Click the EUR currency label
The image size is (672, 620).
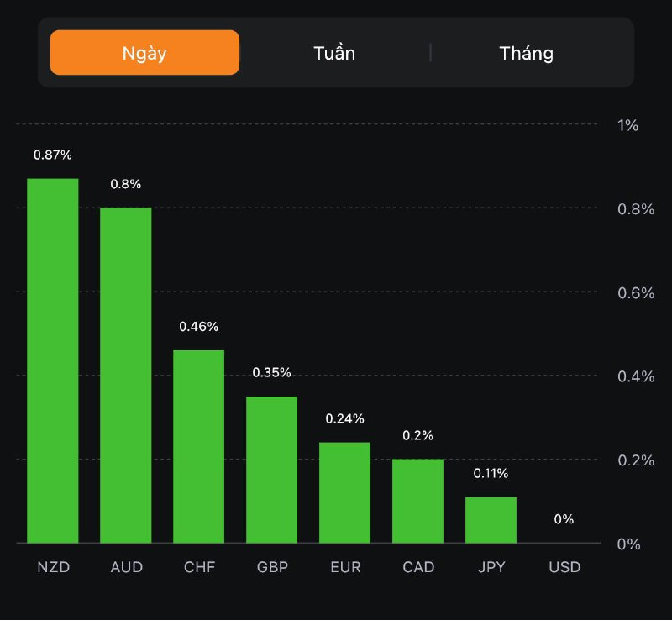point(345,567)
